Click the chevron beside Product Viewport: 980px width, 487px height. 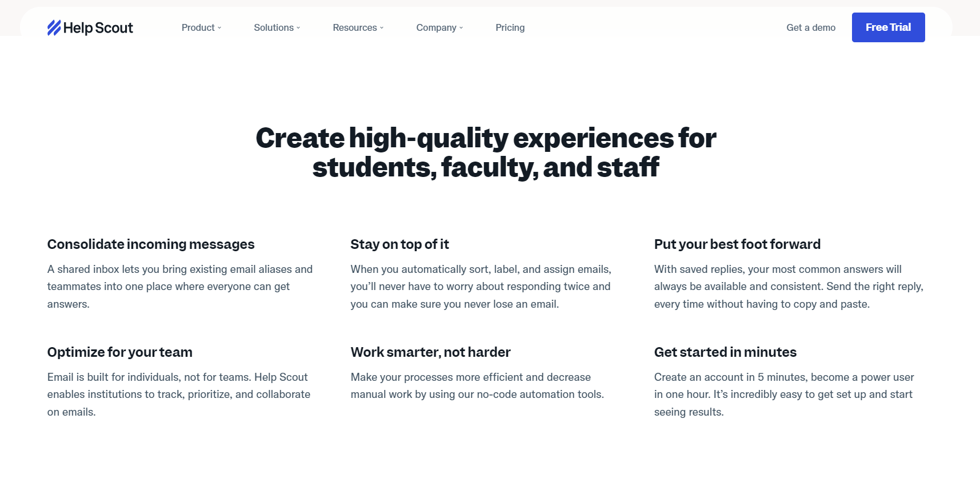[x=219, y=27]
